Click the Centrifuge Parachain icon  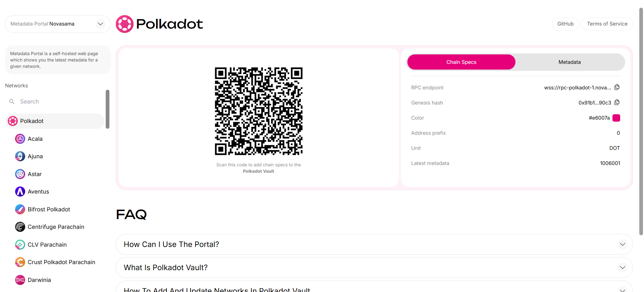click(x=20, y=227)
